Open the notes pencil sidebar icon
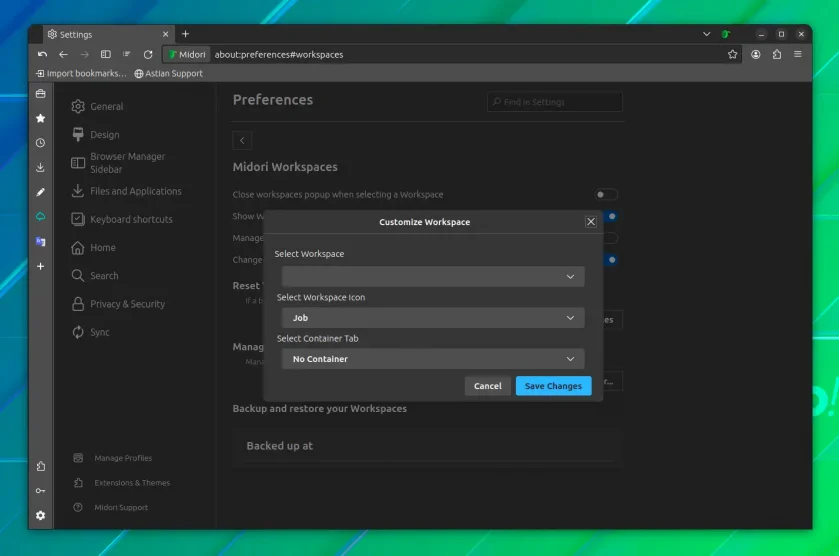This screenshot has width=840, height=556. pyautogui.click(x=41, y=192)
